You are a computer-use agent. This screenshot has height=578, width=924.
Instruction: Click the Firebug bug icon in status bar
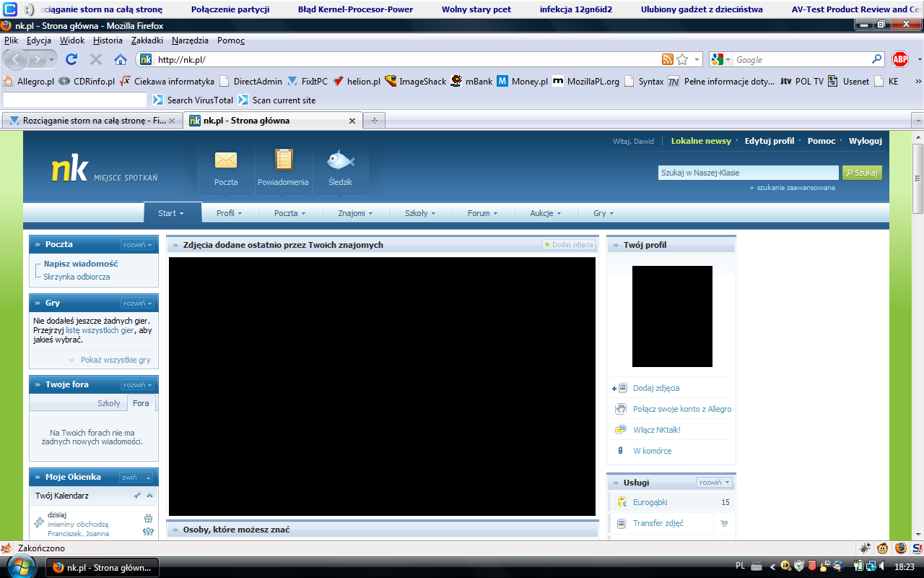click(865, 548)
